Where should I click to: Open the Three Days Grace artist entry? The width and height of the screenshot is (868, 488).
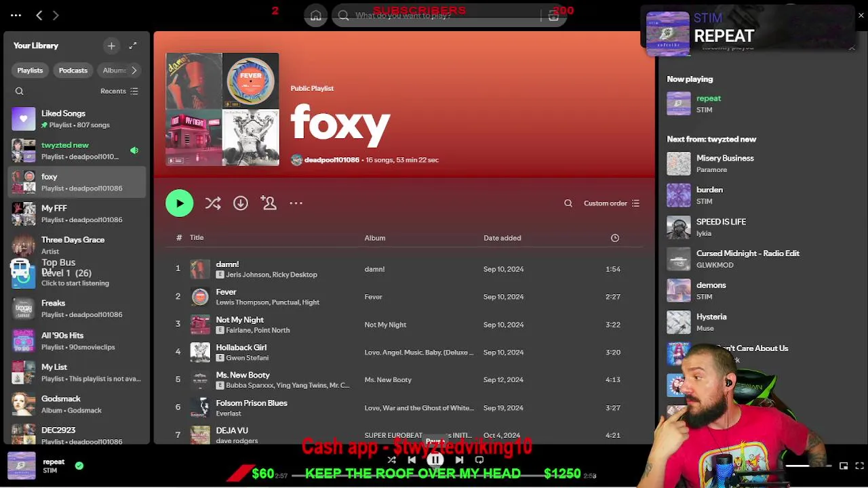77,245
